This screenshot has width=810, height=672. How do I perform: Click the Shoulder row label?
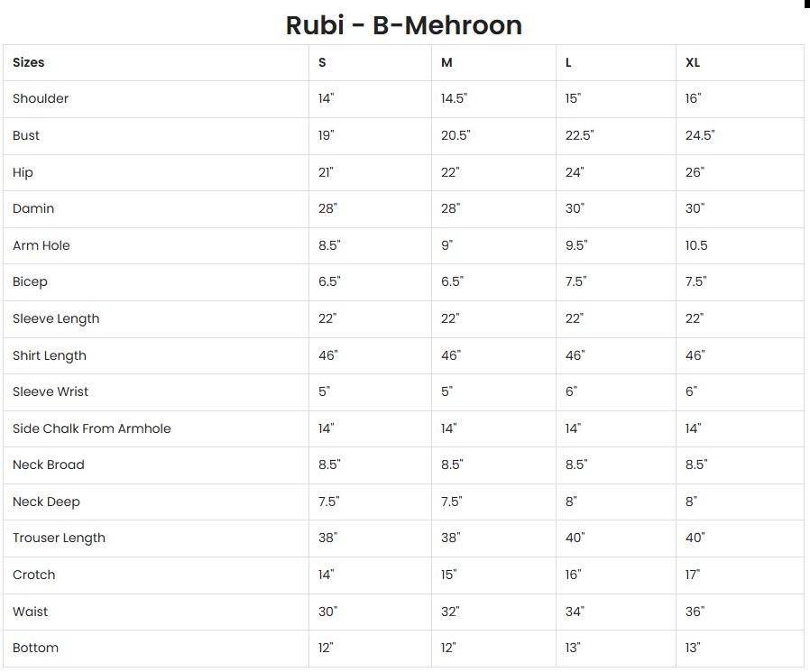(x=41, y=98)
